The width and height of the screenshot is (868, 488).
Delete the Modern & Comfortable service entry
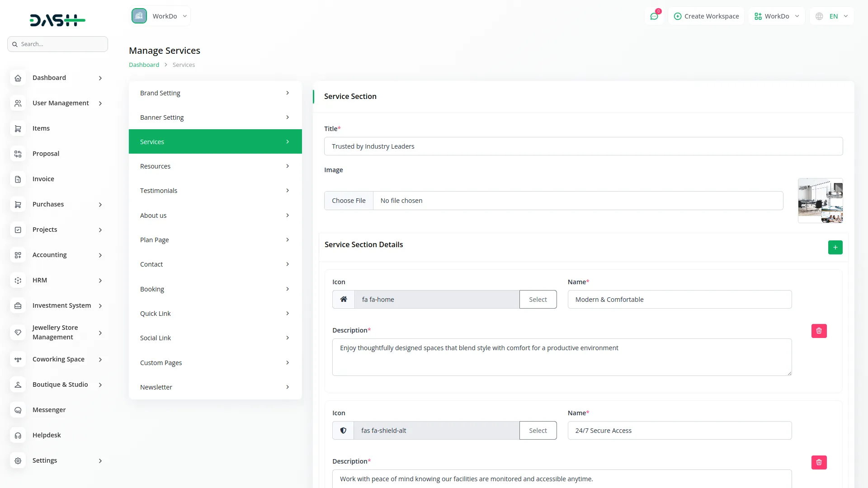click(x=819, y=331)
